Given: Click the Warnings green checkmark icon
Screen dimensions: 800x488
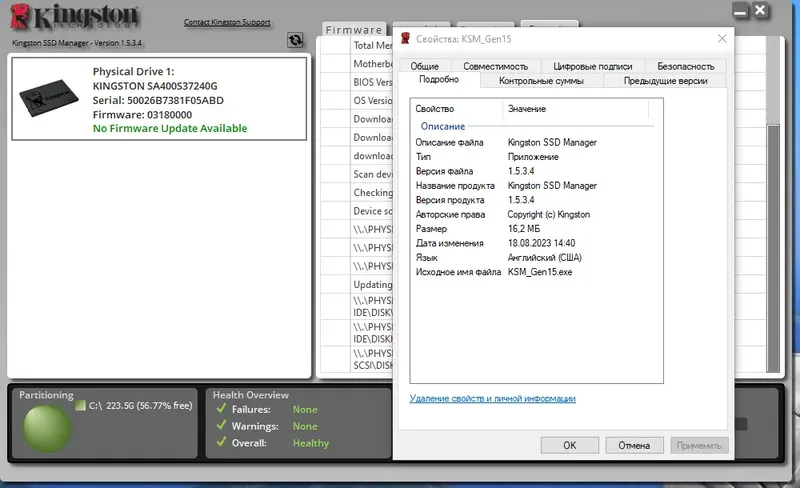Looking at the screenshot, I should [x=221, y=425].
